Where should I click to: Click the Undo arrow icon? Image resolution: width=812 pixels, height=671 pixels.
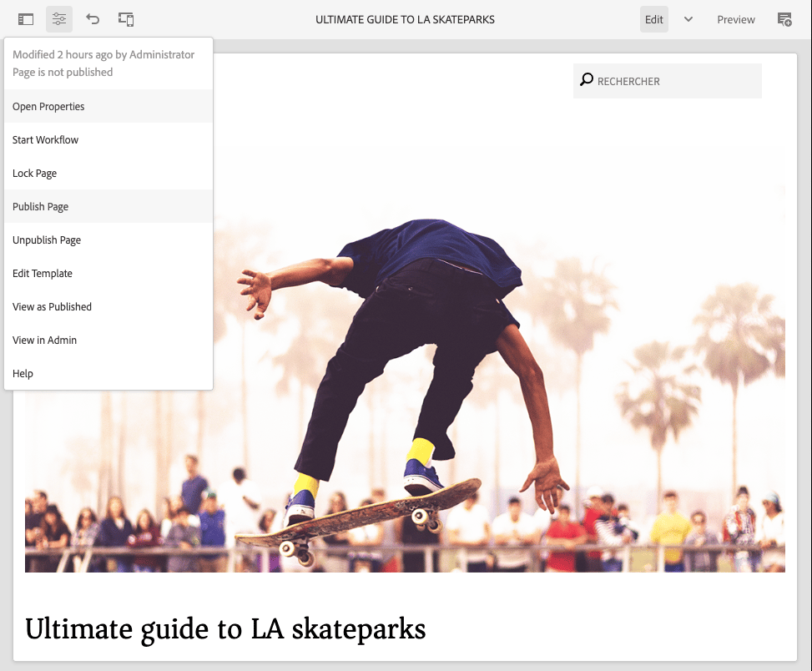[x=93, y=18]
